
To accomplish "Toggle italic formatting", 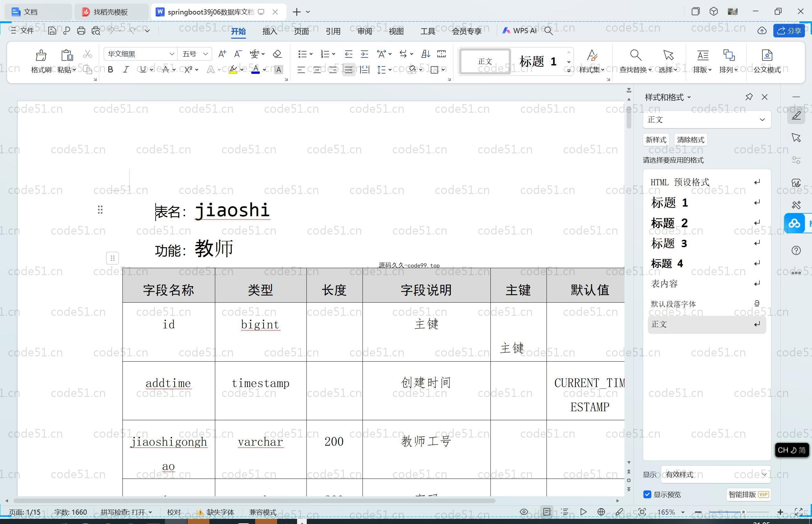I will click(126, 70).
